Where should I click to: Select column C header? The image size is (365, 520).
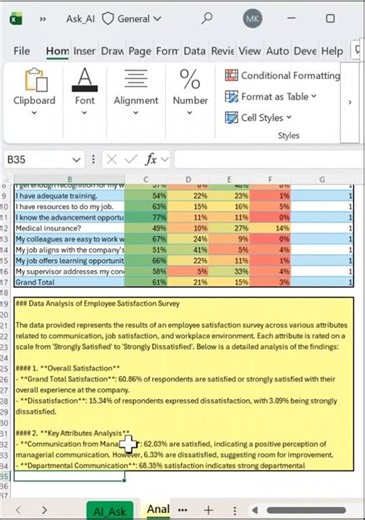[x=146, y=179]
